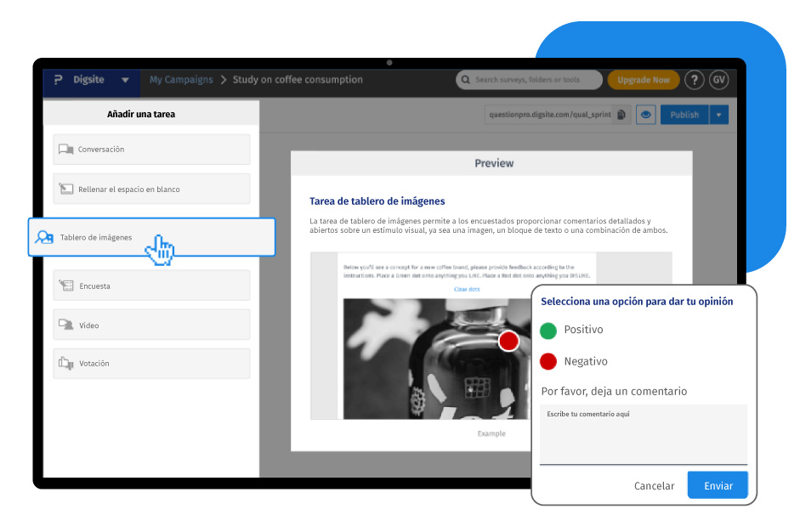Open the Digsite product dropdown arrow
Viewport: 800px width, 532px height.
tap(125, 80)
